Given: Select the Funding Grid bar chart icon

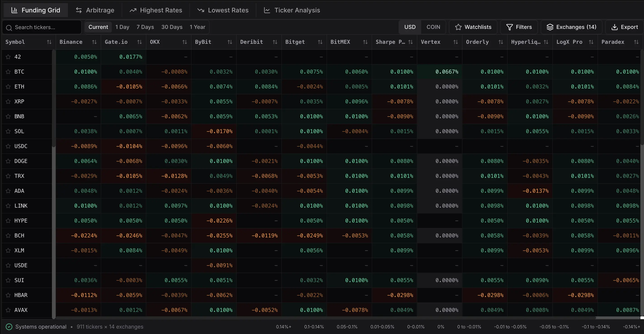Looking at the screenshot, I should (14, 10).
